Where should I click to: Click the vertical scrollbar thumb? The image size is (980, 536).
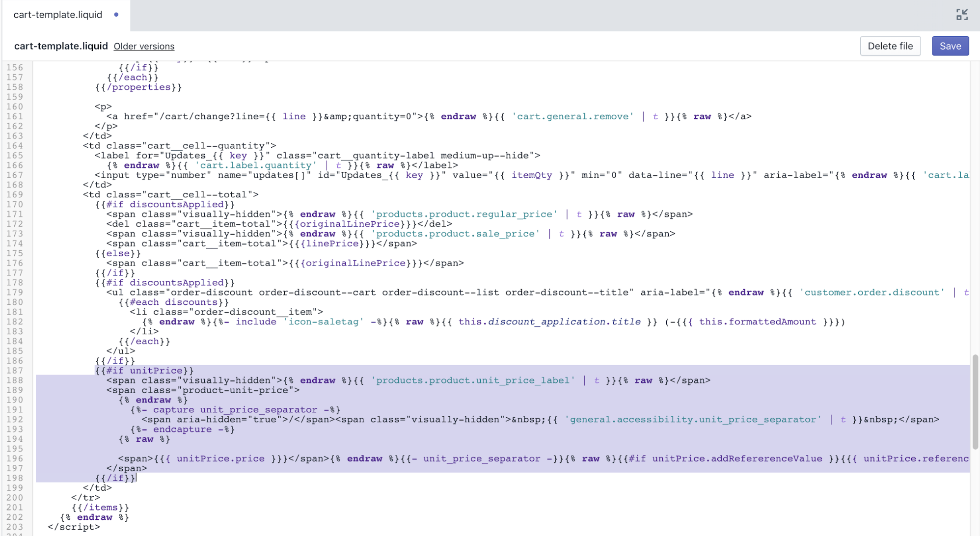click(975, 402)
